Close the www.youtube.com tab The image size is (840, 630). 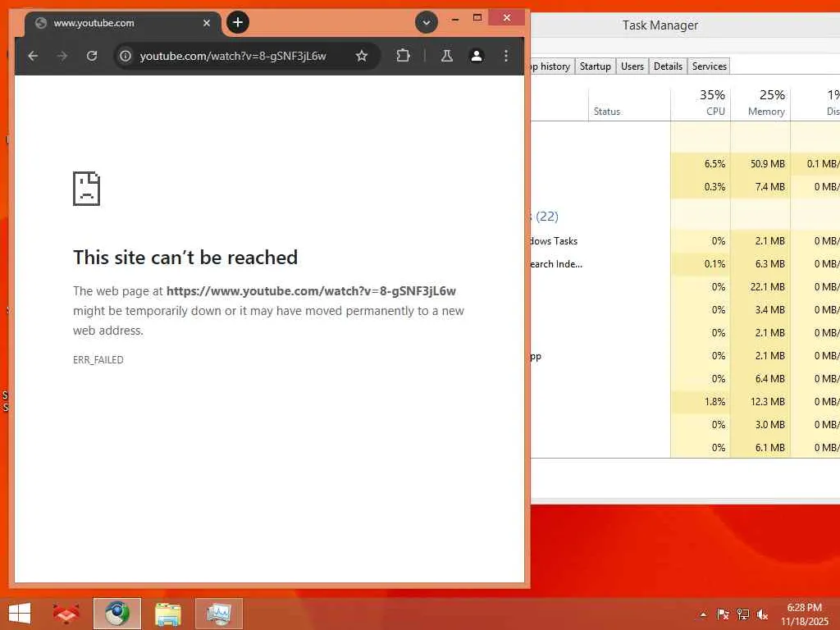pyautogui.click(x=207, y=23)
